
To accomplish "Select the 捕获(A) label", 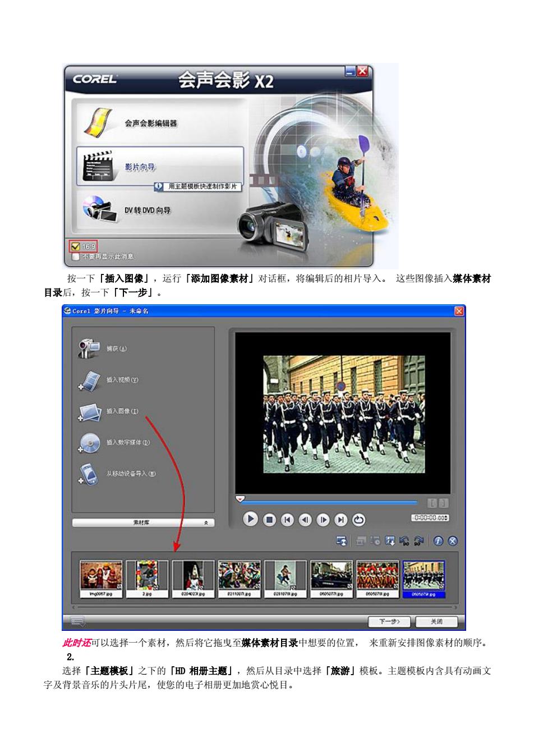I will [x=117, y=349].
